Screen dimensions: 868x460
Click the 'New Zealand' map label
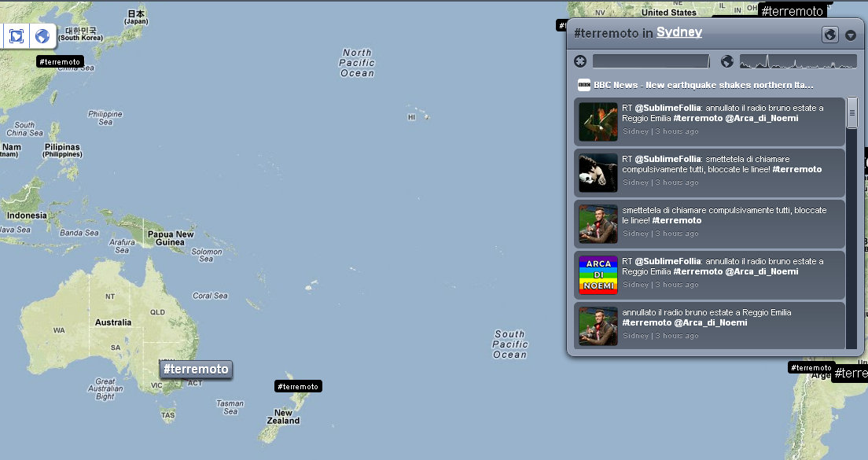tap(283, 417)
